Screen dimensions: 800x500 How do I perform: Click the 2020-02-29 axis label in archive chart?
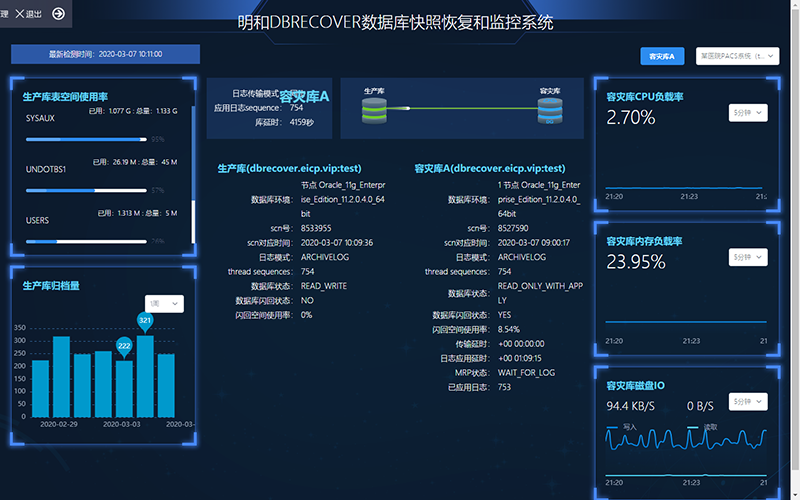coord(59,424)
